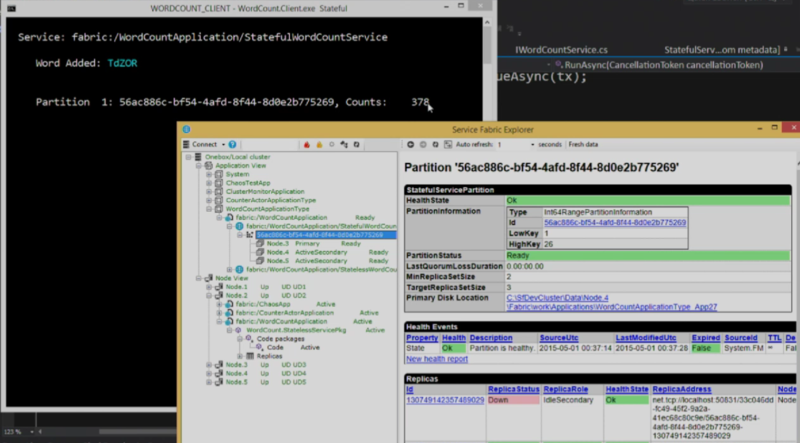Sort Health Events by Property column

click(x=422, y=338)
